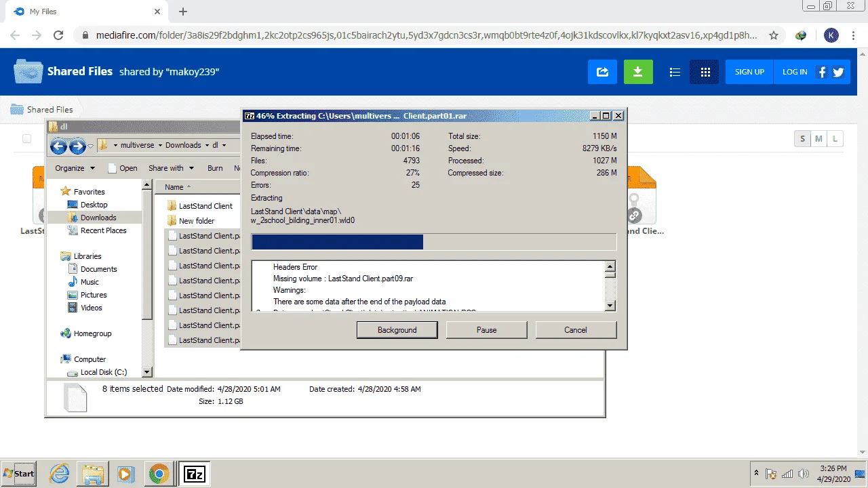This screenshot has width=868, height=488.
Task: Open Explorer recent pages dropdown arrow
Action: click(91, 146)
